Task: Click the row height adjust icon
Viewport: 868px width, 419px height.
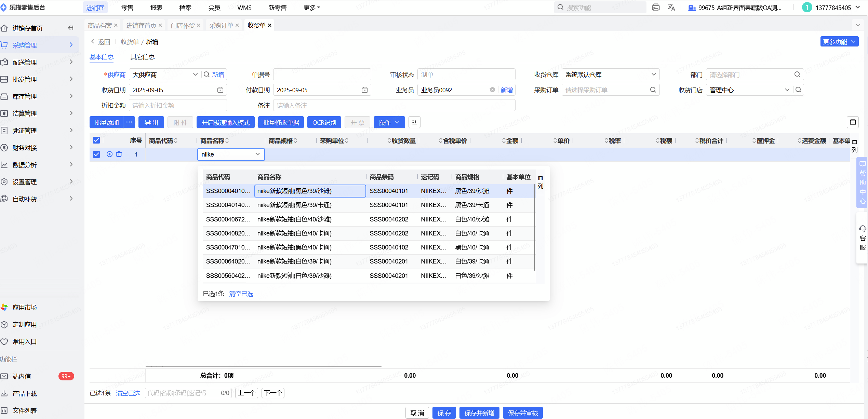Action: click(414, 122)
